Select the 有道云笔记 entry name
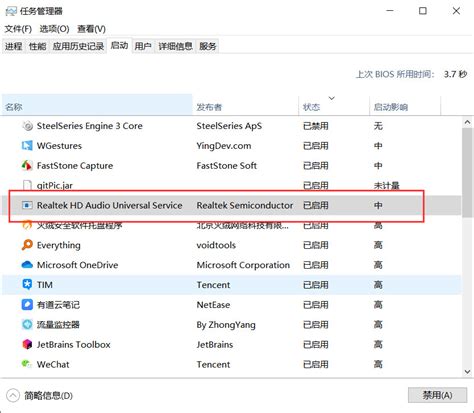 [58, 305]
